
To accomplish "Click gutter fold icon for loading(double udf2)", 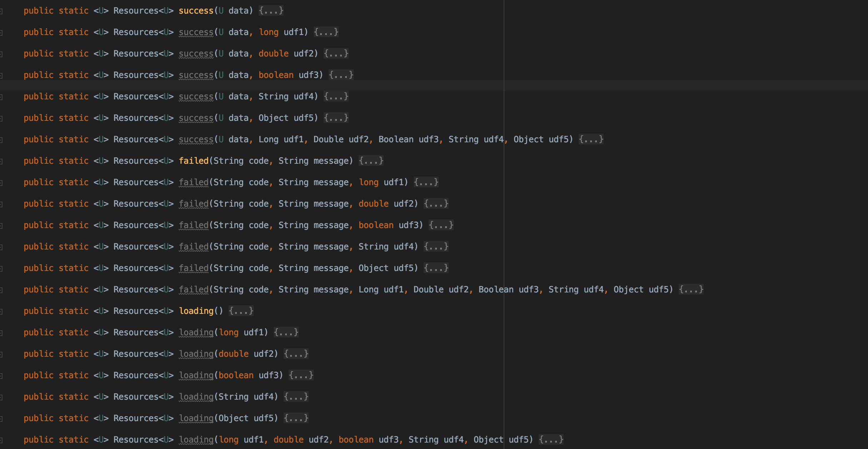I will (x=1, y=355).
